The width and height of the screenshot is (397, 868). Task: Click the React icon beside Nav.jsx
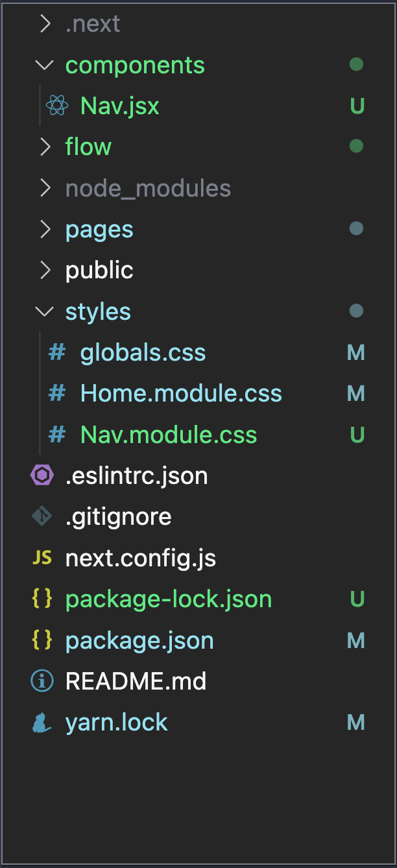tap(56, 106)
